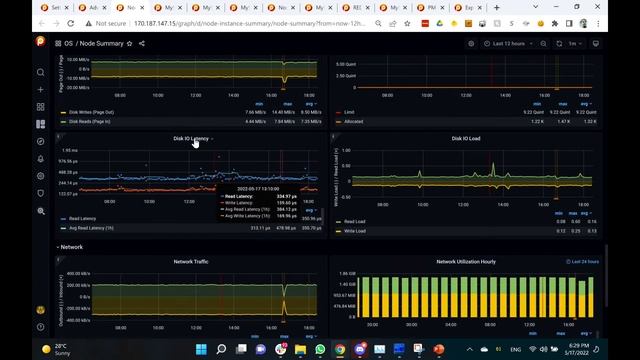Viewport: 640px width, 360px height.
Task: Click Disk IO Load panel info corner
Action: click(x=333, y=136)
